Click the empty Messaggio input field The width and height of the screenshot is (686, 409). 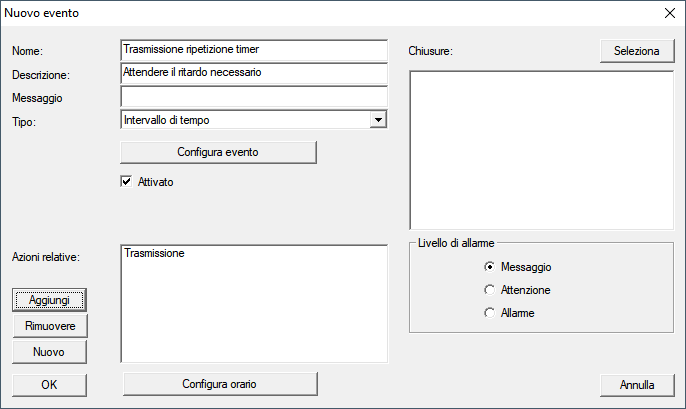point(253,97)
